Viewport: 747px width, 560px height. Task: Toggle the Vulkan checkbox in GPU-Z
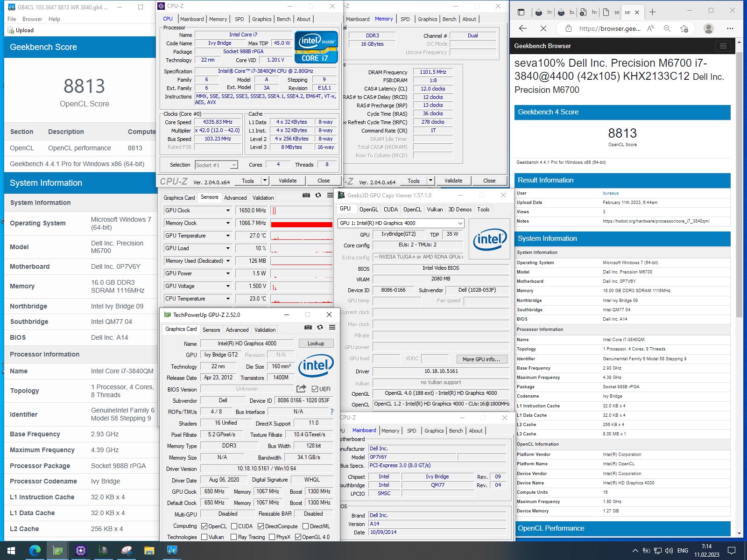pos(204,537)
